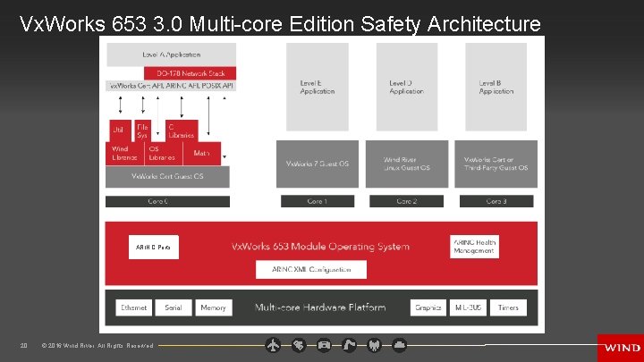Click the car icon in footer
The image size is (644, 362).
[x=324, y=345]
